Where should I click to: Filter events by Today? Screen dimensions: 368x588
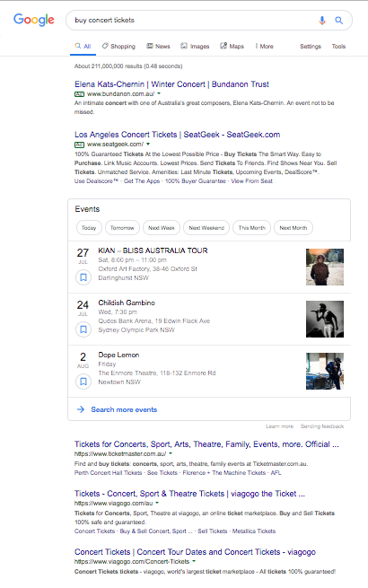[89, 228]
